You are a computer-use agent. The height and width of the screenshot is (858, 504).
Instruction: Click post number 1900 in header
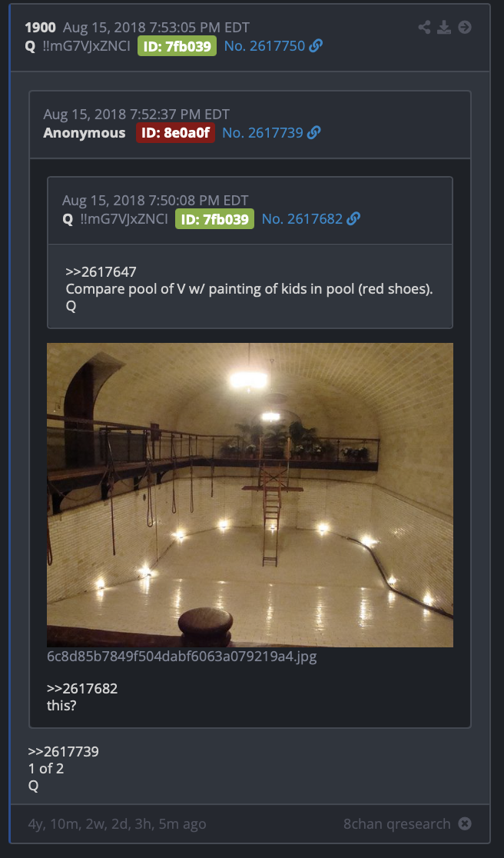(41, 28)
